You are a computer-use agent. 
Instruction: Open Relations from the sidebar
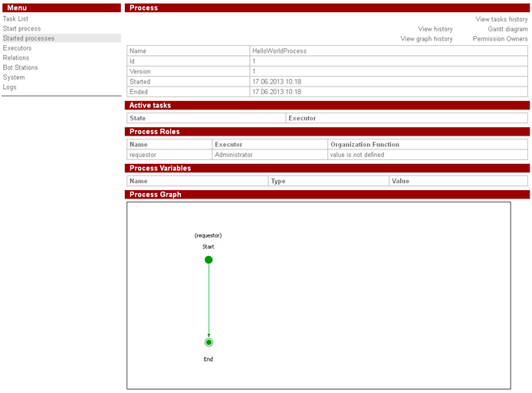pyautogui.click(x=16, y=58)
